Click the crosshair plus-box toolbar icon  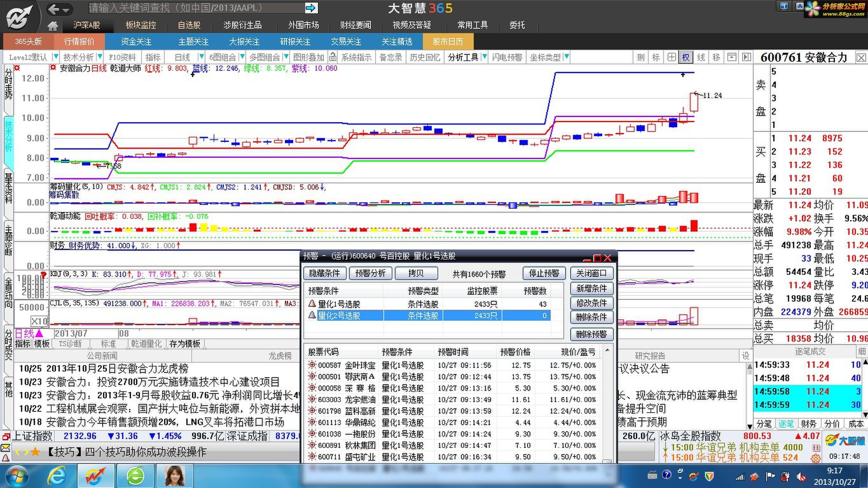[671, 57]
